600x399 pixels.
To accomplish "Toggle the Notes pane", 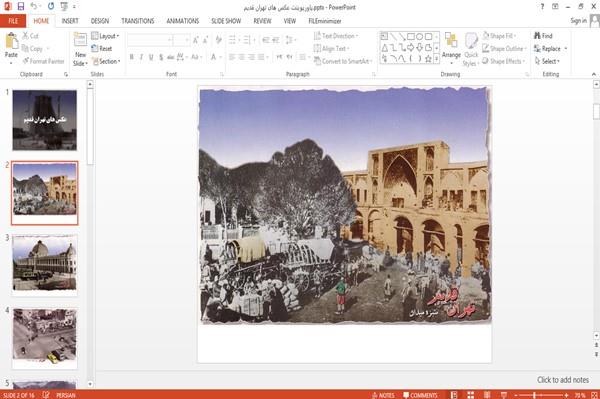I will [383, 395].
